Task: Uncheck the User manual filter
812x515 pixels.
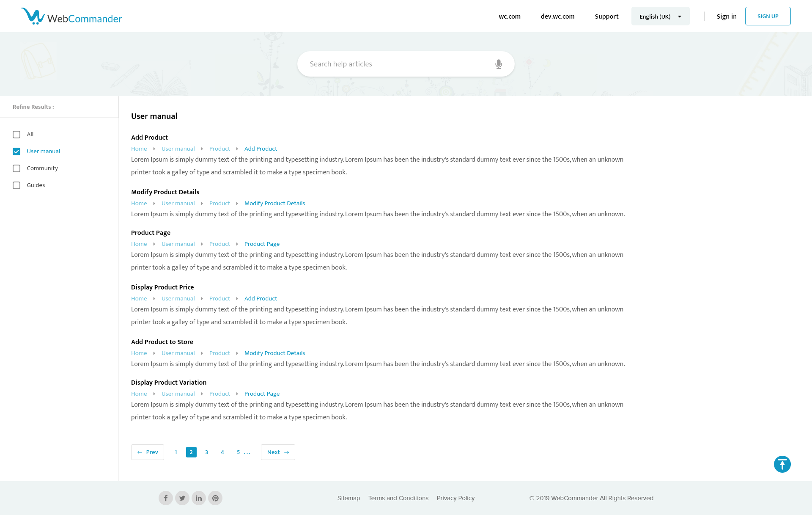Action: click(16, 151)
